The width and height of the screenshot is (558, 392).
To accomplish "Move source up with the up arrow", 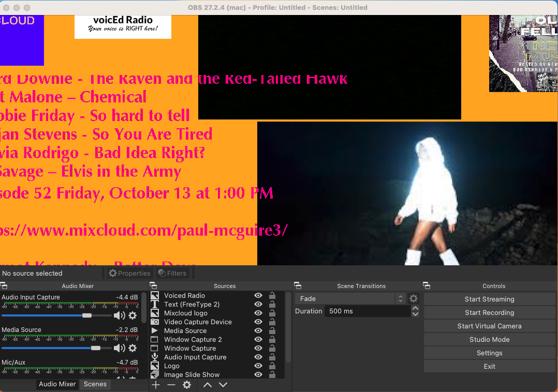I will point(207,385).
